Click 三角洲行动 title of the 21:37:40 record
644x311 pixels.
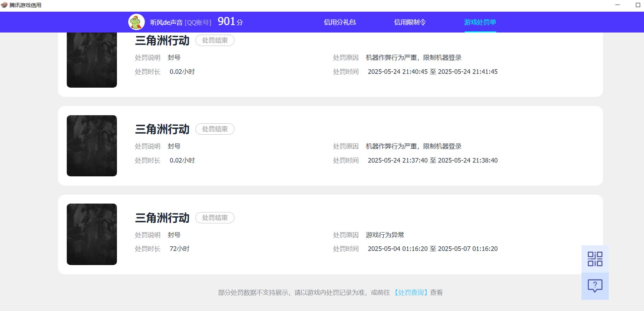point(162,129)
